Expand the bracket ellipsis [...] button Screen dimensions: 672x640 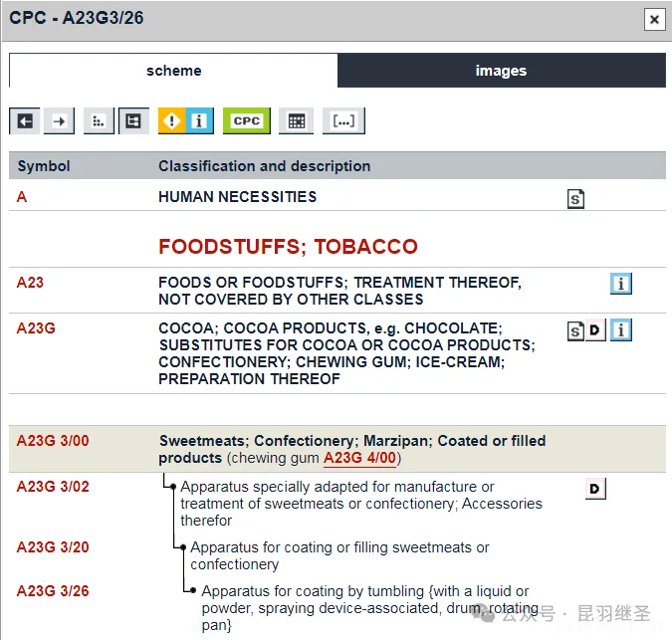coord(343,120)
